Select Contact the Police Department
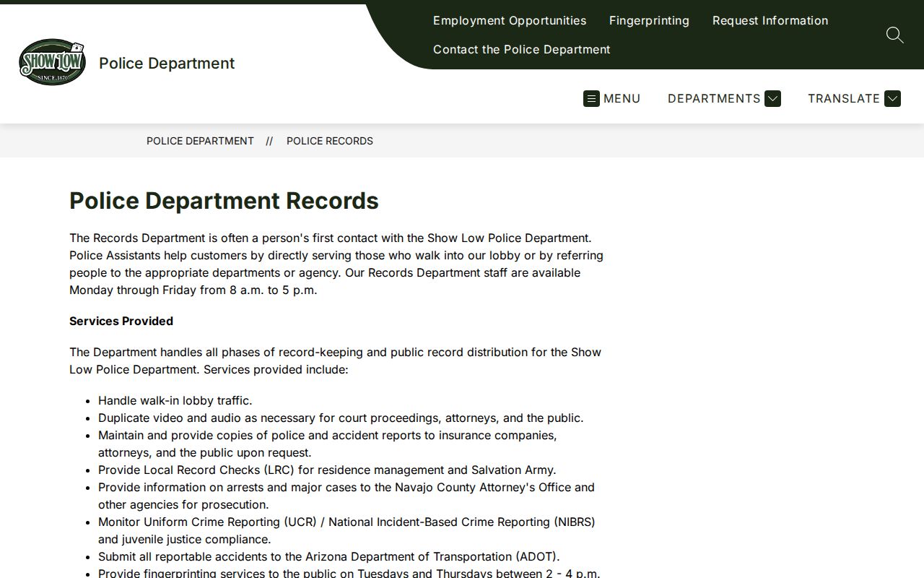The image size is (924, 578). tap(522, 49)
